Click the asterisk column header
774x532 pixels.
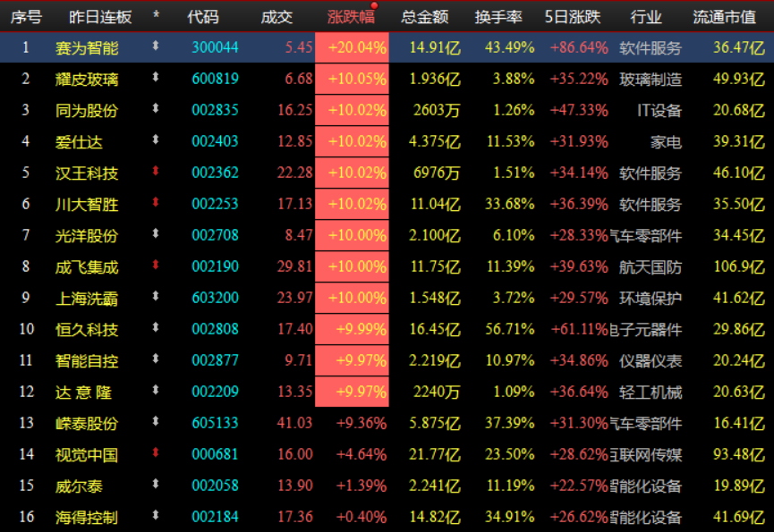point(156,15)
